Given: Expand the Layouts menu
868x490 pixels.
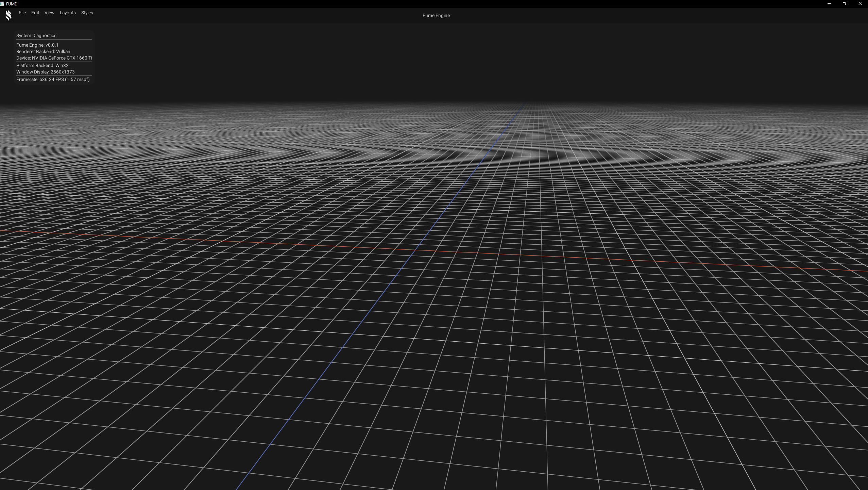Looking at the screenshot, I should click(68, 13).
